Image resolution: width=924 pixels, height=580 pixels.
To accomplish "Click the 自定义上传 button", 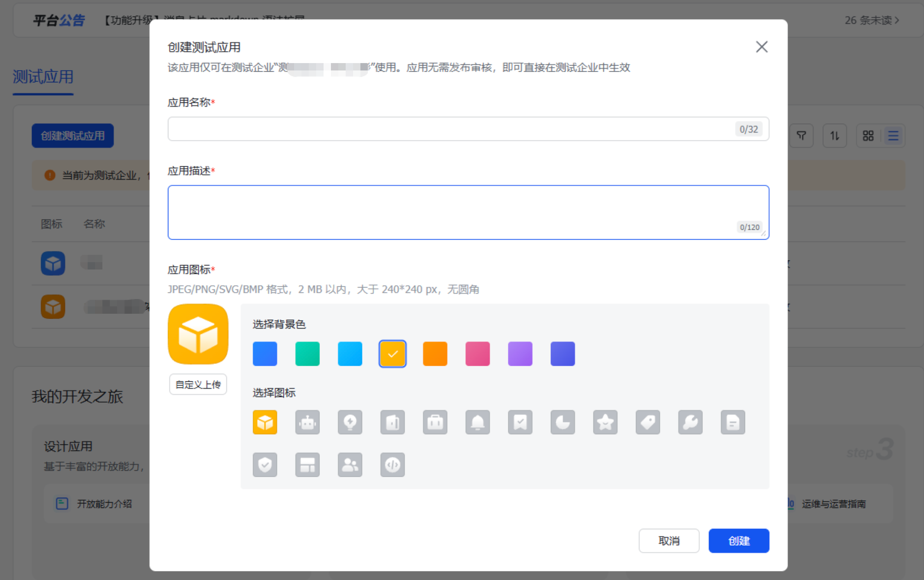I will [x=198, y=384].
